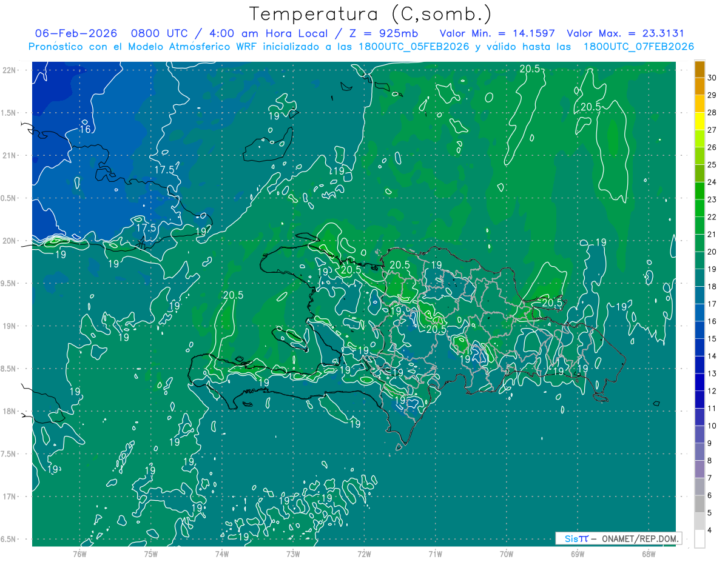Screen dimensions: 728x562
Task: Click the legend value "13"
Action: (x=712, y=373)
